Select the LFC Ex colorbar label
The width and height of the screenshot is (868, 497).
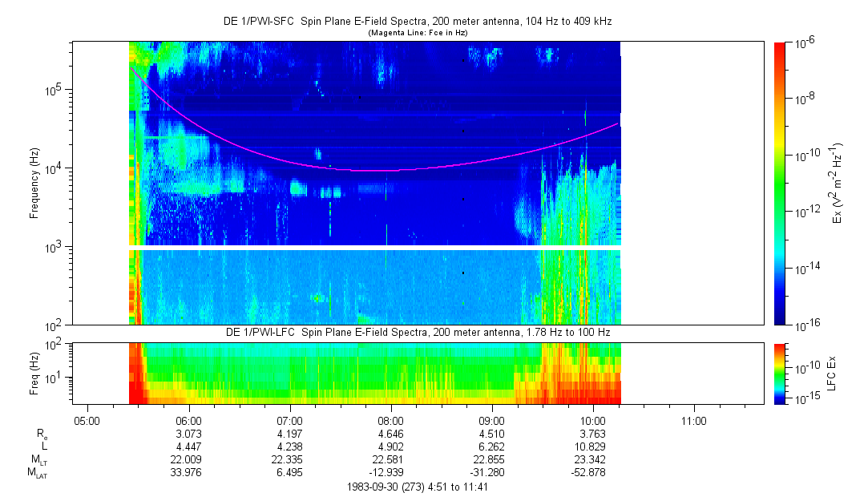point(832,373)
